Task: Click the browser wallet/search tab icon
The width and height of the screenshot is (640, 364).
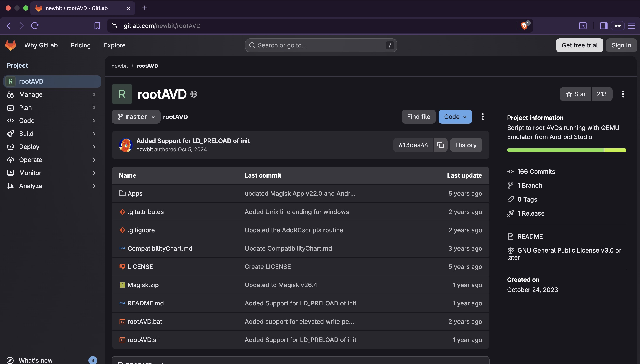Action: [x=583, y=25]
